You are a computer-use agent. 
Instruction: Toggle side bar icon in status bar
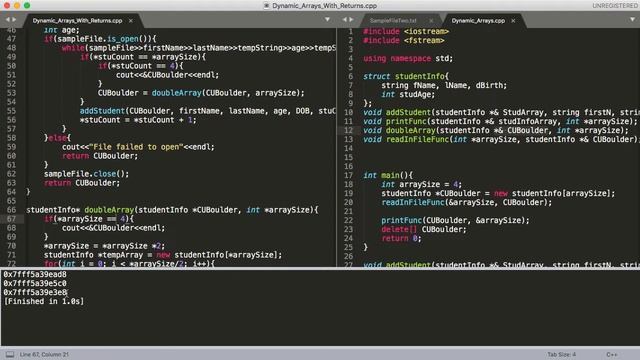[10, 354]
